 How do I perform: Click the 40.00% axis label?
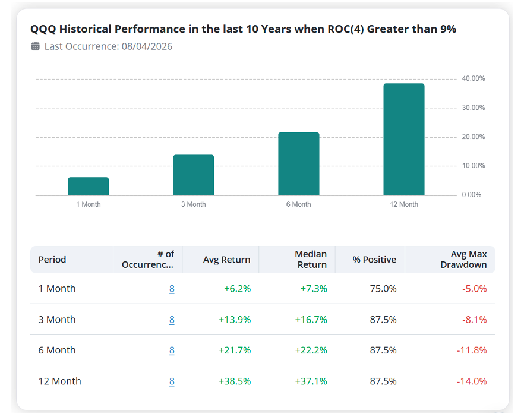[x=473, y=78]
